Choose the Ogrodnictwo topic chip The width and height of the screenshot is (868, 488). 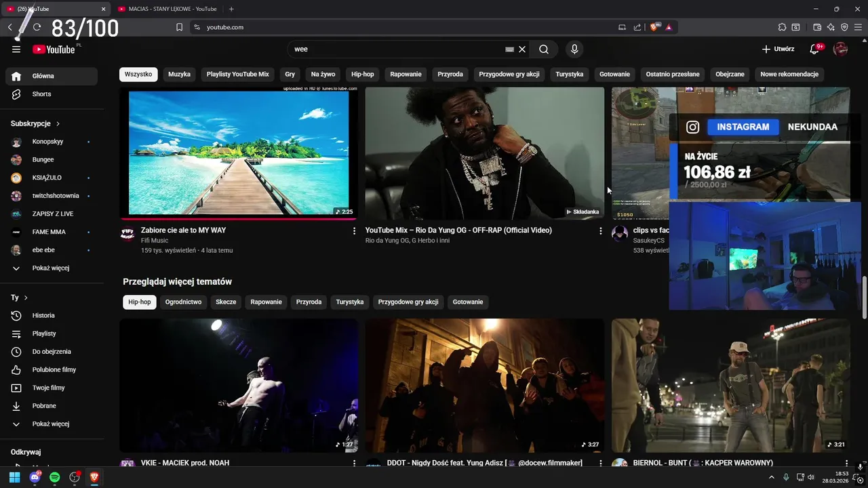click(x=183, y=302)
